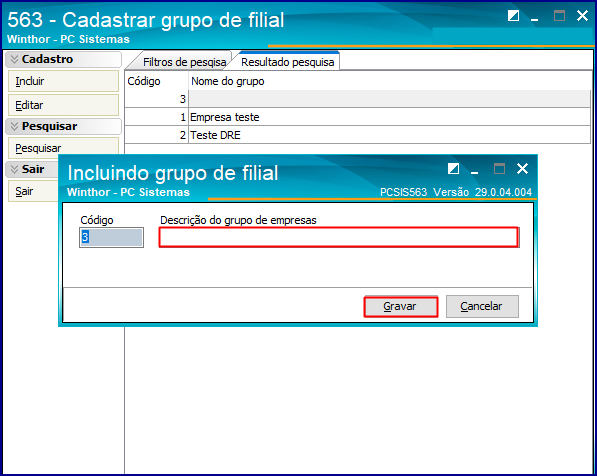597x476 pixels.
Task: Click the Gravar button
Action: click(x=401, y=307)
